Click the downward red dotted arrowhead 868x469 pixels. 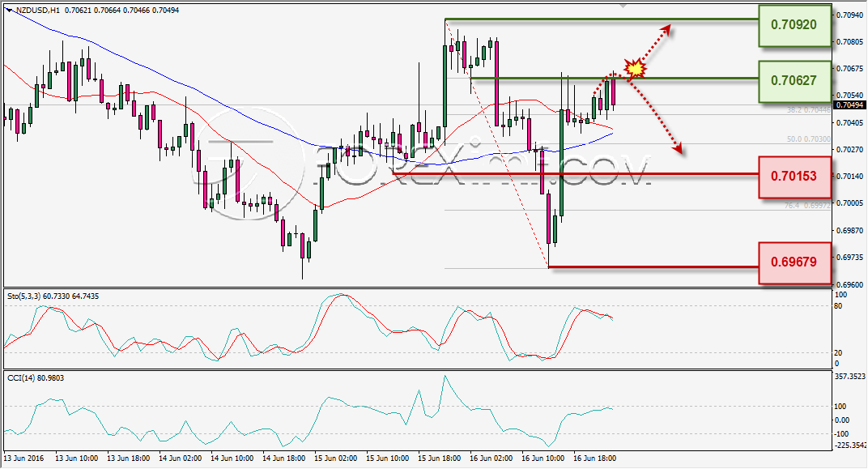coord(677,147)
